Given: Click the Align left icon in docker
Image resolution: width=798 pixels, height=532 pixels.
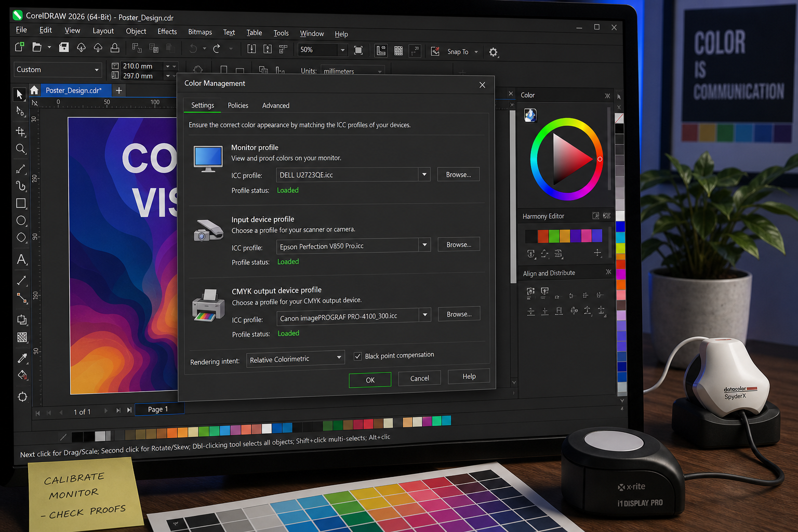Looking at the screenshot, I should 530,292.
